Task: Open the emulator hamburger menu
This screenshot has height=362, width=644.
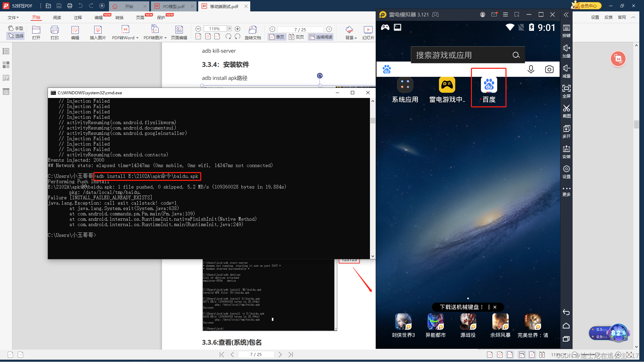Action: point(505,14)
